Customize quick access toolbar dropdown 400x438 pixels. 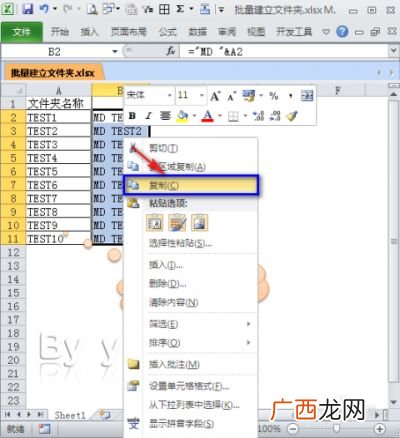[x=221, y=10]
